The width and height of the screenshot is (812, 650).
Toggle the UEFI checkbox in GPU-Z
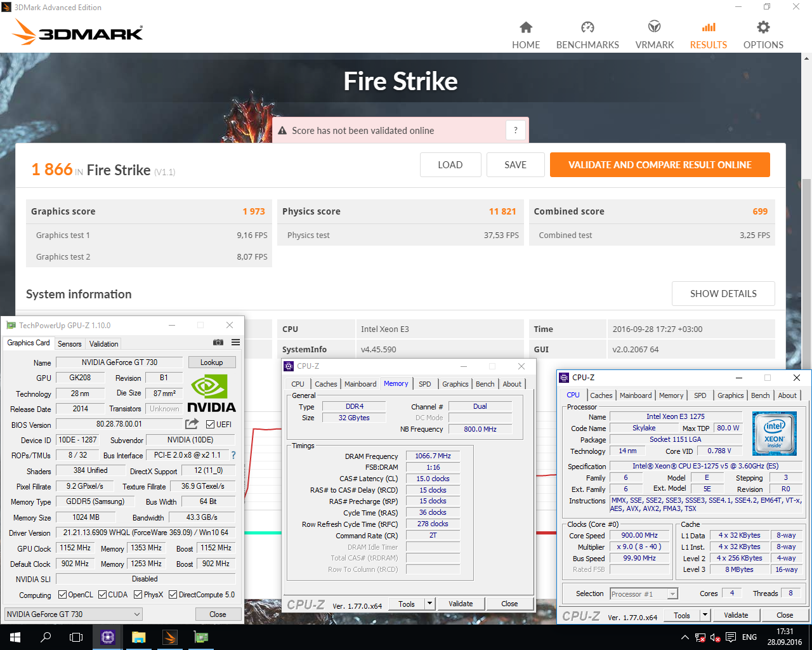pos(211,425)
